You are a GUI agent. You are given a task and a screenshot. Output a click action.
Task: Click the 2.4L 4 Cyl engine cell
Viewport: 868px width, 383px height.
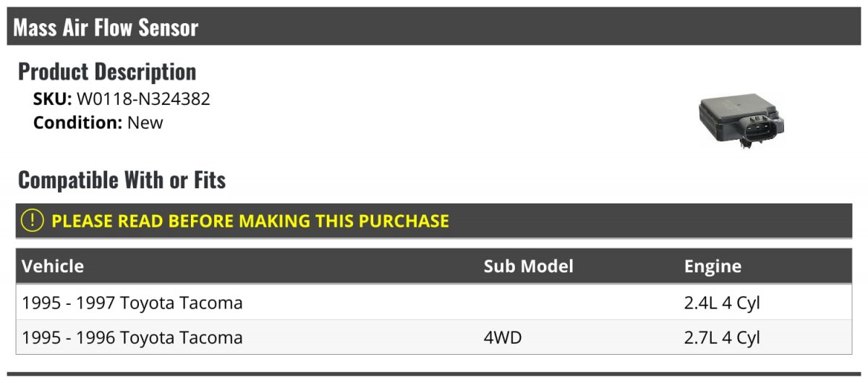(722, 303)
